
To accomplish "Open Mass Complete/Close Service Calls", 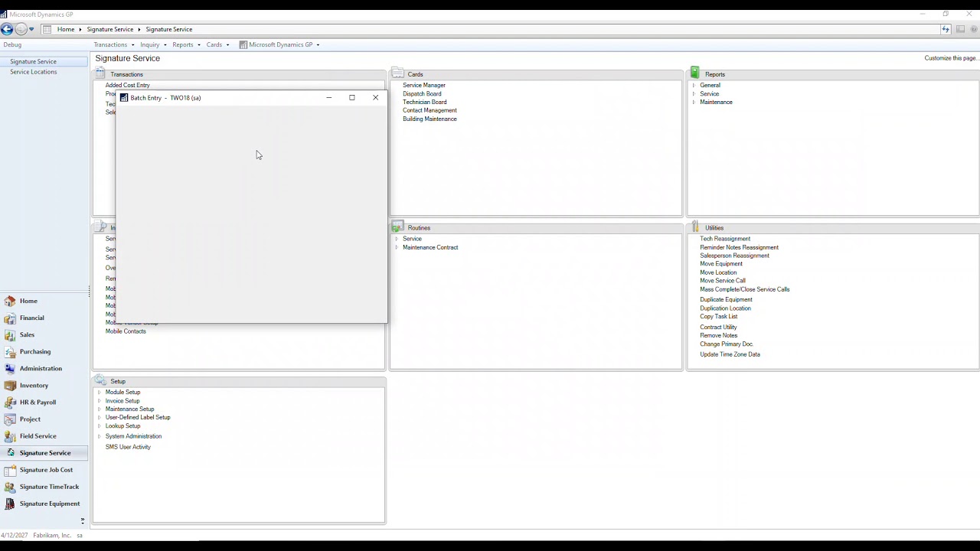I will click(745, 289).
